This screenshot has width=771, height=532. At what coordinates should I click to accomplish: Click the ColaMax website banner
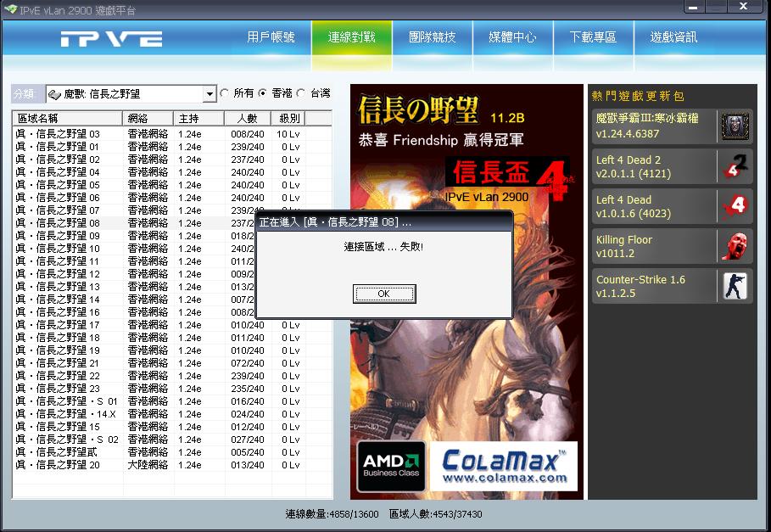pos(504,466)
